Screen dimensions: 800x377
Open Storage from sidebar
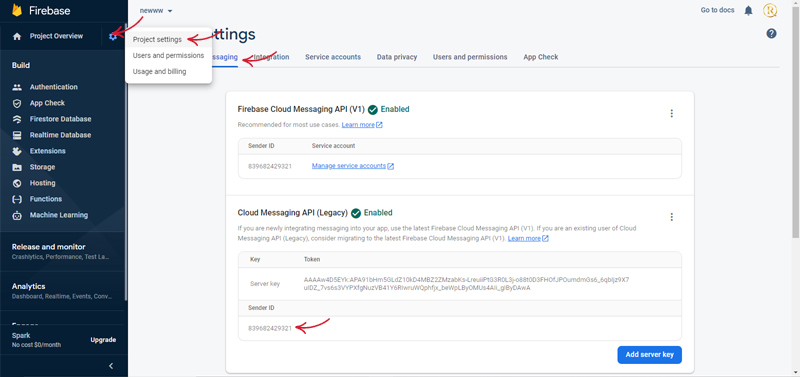click(42, 167)
